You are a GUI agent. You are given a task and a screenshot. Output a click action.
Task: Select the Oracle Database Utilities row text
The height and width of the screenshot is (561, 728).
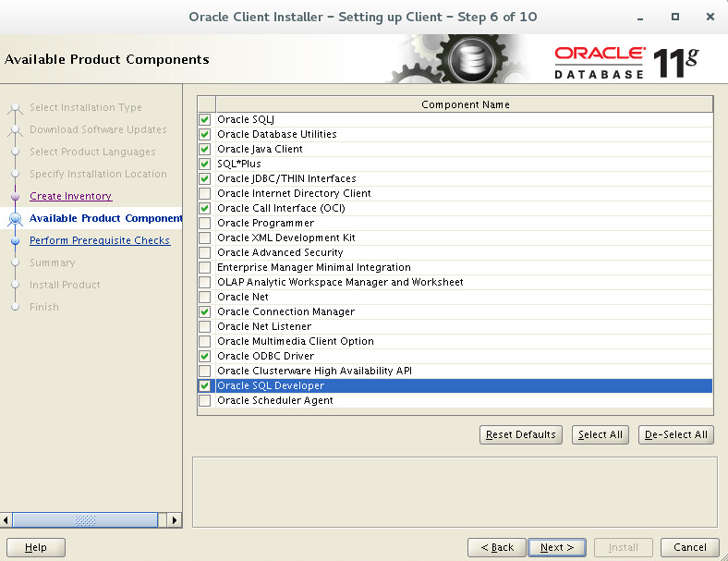point(277,134)
